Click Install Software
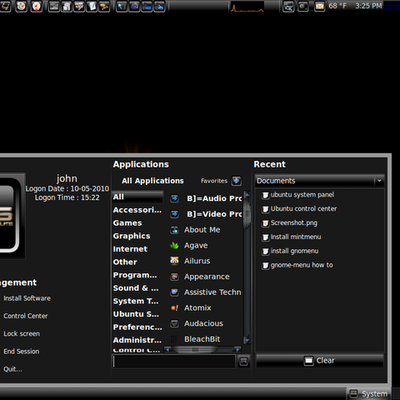This screenshot has height=400, width=400. (x=27, y=298)
